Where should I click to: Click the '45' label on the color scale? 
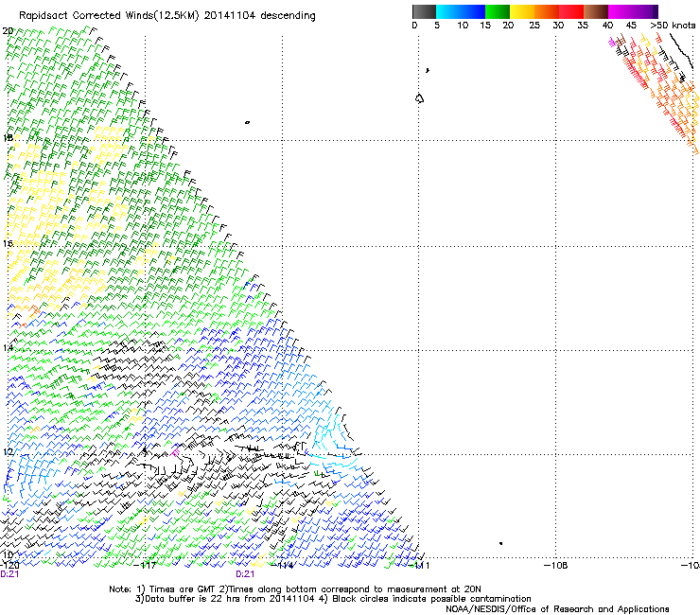631,26
